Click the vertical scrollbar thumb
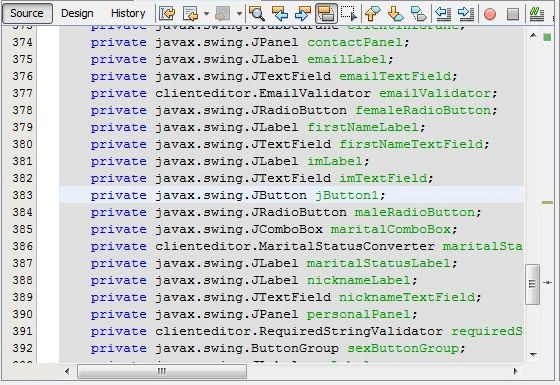Screen dimensions: 560x385 tap(532, 284)
